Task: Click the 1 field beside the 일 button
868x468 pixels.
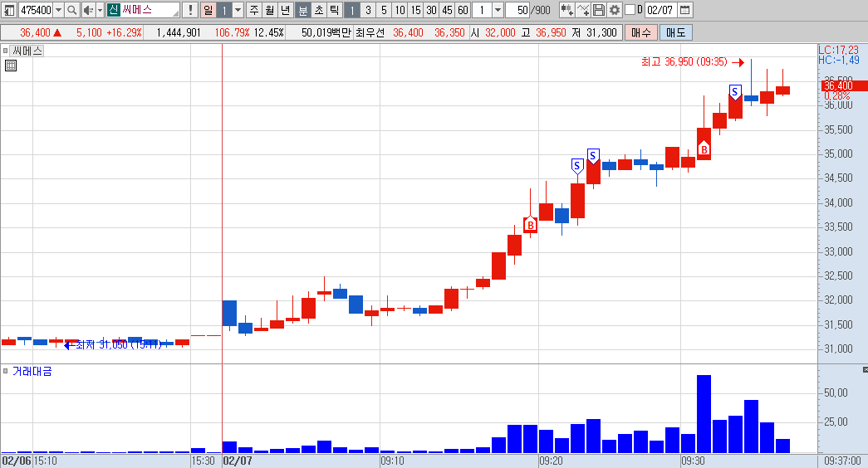Action: coord(224,10)
